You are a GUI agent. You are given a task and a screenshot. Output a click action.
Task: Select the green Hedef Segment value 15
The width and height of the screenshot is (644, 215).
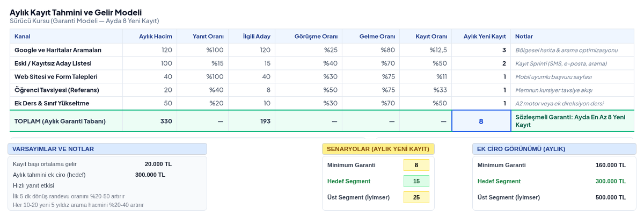(x=416, y=181)
